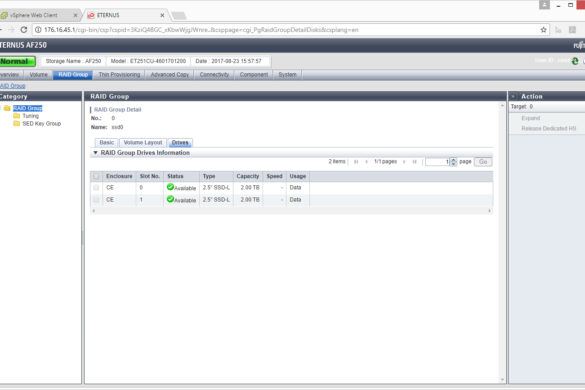Sort by Speed column header

275,176
